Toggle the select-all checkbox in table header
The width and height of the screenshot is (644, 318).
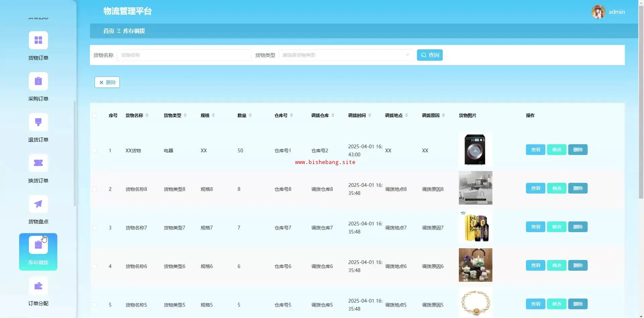(94, 115)
